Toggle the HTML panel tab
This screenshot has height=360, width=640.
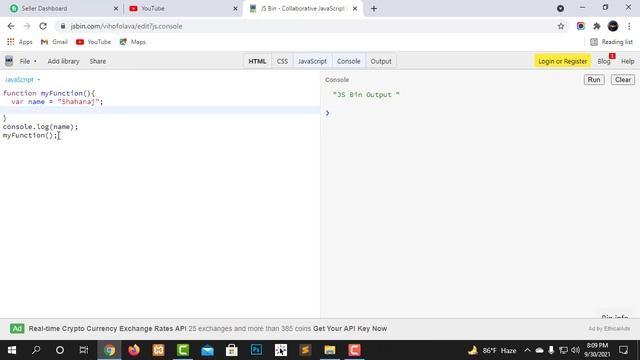coord(257,61)
